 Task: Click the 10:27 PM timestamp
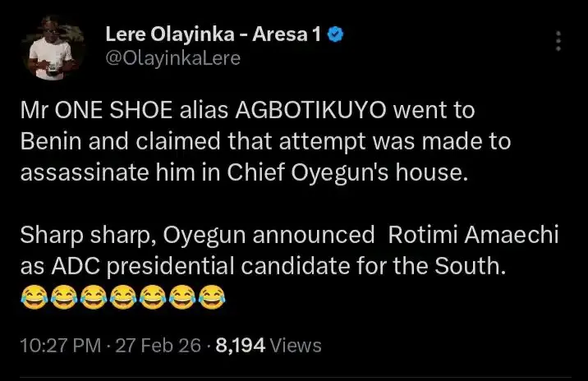click(55, 345)
